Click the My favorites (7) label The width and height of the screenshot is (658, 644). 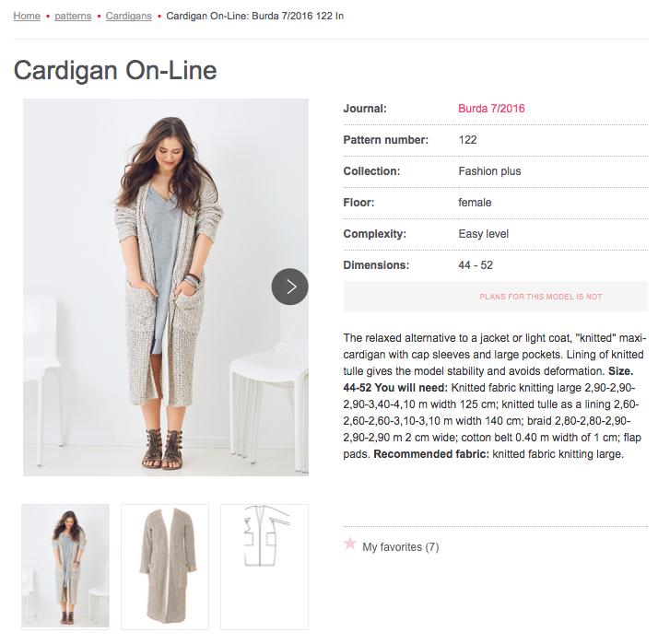(401, 547)
